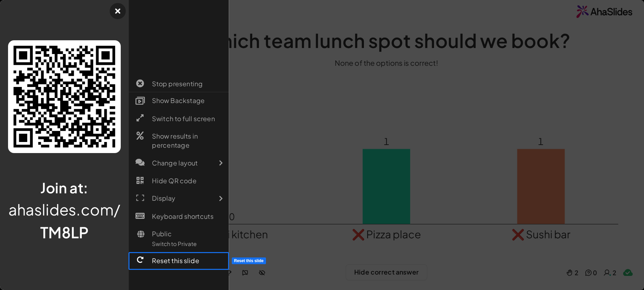Click the green cloud saved icon
644x290 pixels.
coord(628,273)
